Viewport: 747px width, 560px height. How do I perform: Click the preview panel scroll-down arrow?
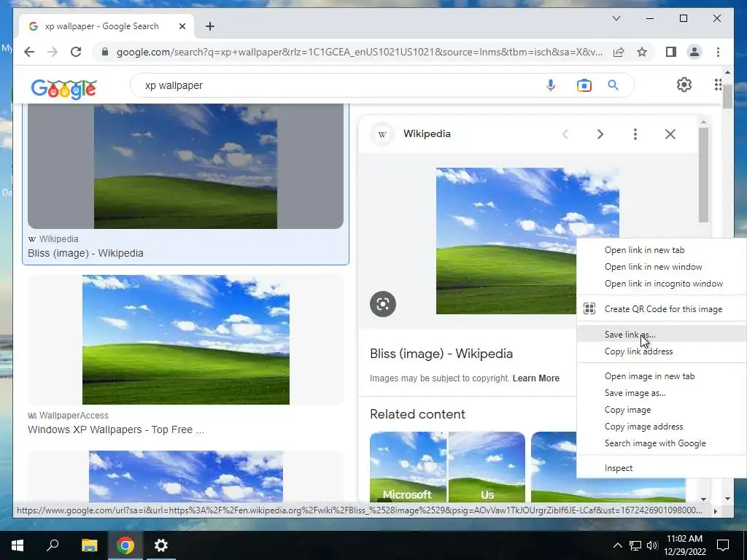tap(704, 499)
